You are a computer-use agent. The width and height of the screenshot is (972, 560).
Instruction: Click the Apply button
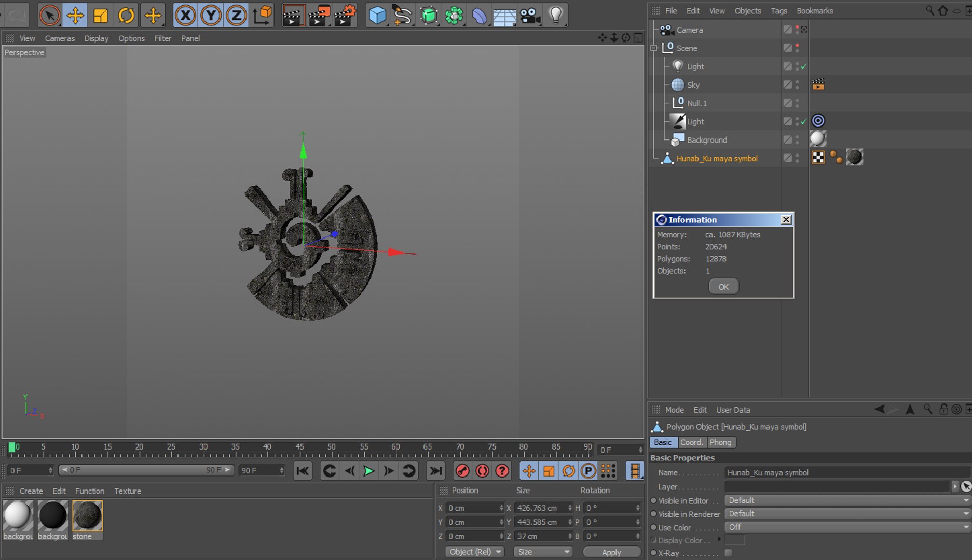tap(611, 552)
